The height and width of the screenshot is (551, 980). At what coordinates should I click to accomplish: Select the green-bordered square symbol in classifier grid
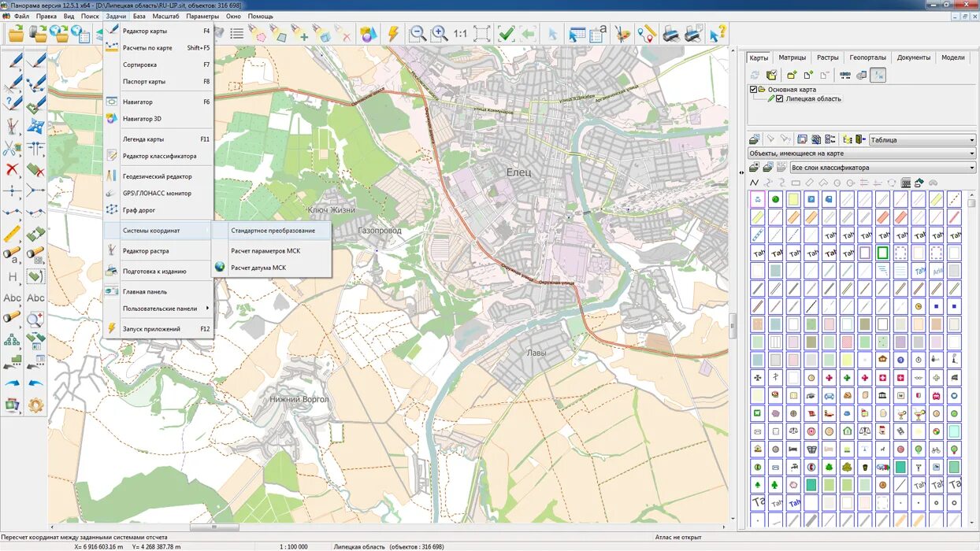pos(882,253)
